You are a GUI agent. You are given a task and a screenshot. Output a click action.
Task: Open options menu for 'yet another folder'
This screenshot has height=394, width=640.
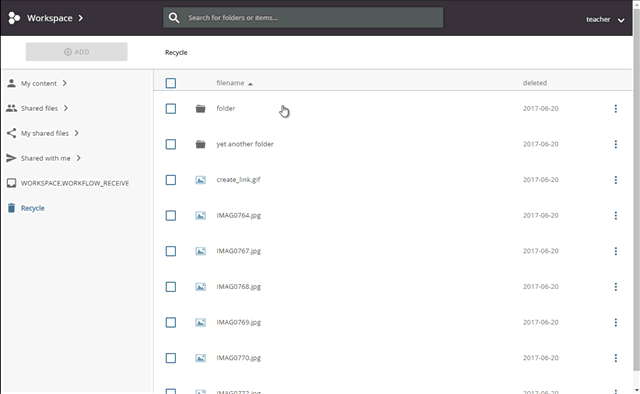(616, 144)
